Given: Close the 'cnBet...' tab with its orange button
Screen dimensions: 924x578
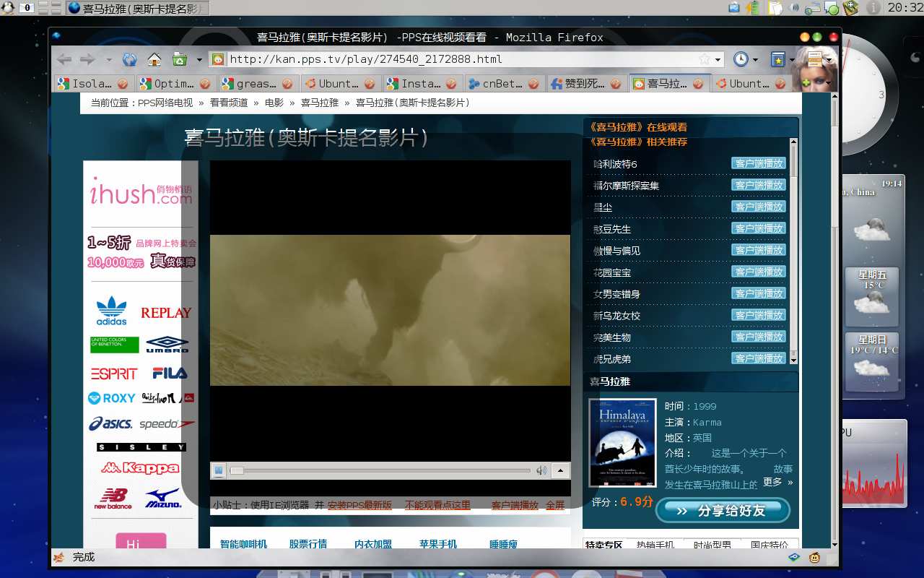Looking at the screenshot, I should 533,84.
